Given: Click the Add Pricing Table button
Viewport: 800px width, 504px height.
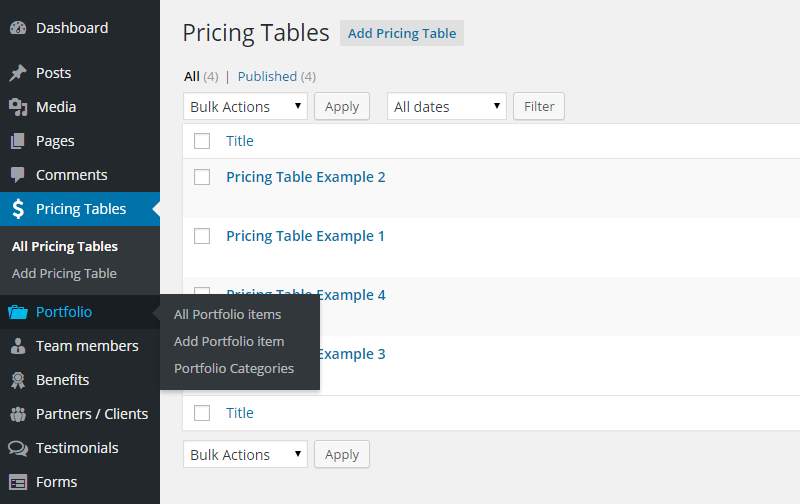Looking at the screenshot, I should [402, 33].
